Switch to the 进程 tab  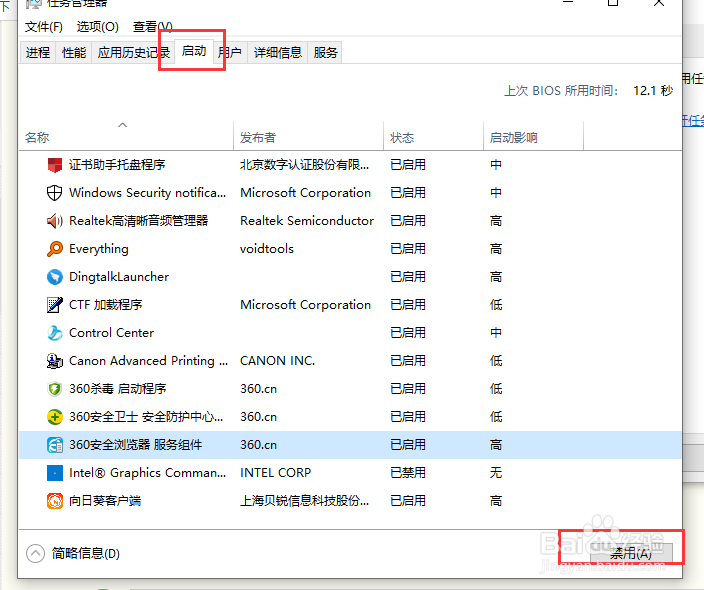pyautogui.click(x=38, y=53)
